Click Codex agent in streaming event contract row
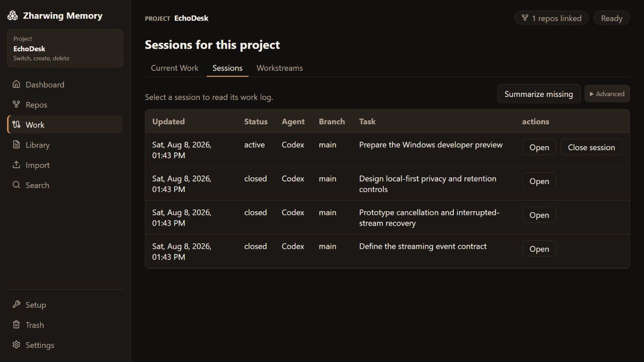 pos(293,246)
